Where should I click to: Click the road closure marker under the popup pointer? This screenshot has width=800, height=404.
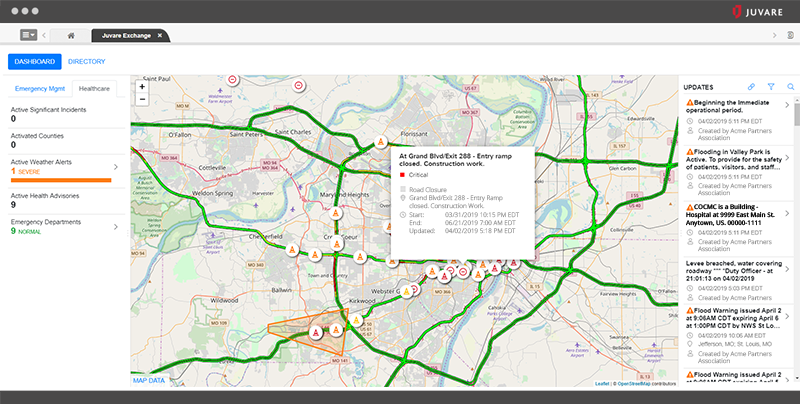[x=463, y=272]
